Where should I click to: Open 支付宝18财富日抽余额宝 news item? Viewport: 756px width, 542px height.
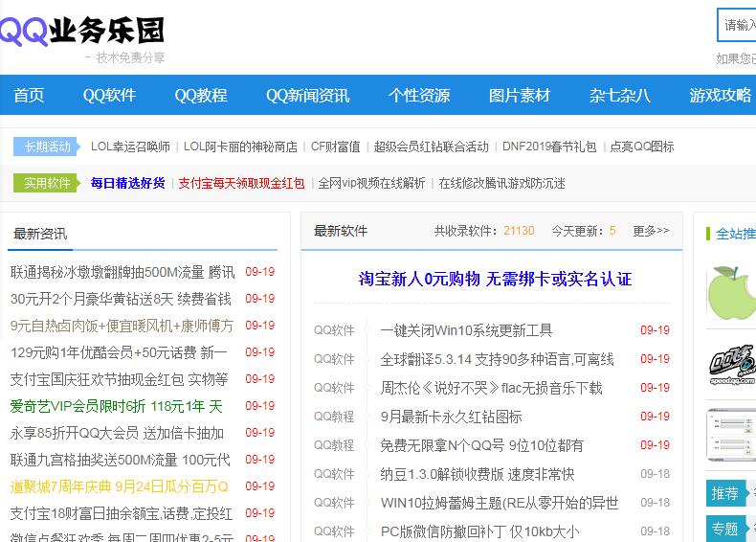(122, 513)
